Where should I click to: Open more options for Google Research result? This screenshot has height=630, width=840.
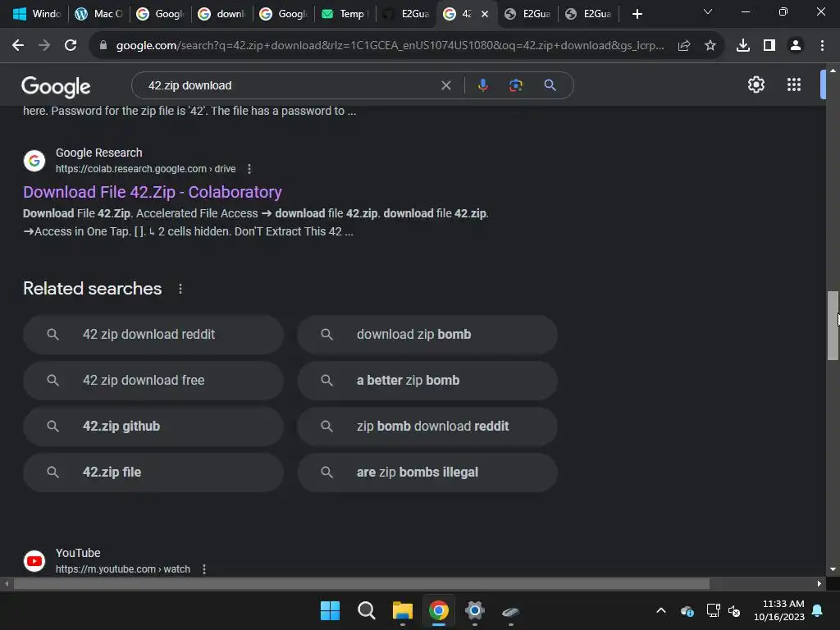[249, 169]
